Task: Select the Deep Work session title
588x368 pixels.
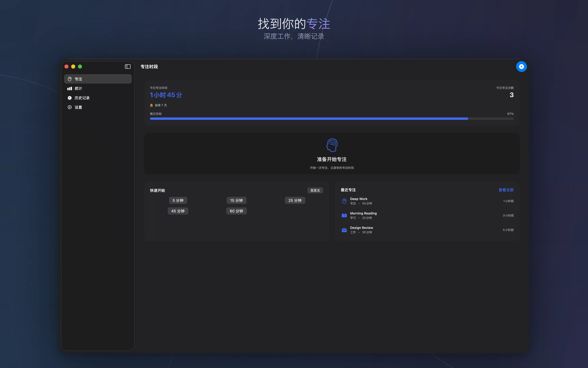Action: pyautogui.click(x=359, y=199)
